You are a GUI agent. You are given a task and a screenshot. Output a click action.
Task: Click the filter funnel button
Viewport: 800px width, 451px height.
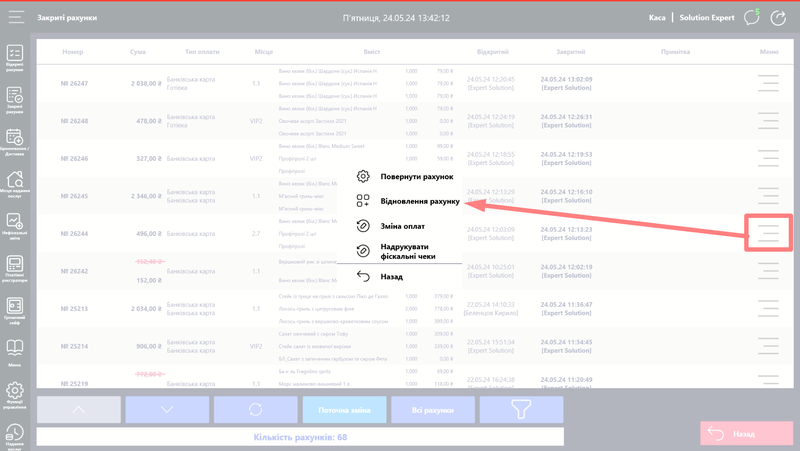pyautogui.click(x=520, y=410)
